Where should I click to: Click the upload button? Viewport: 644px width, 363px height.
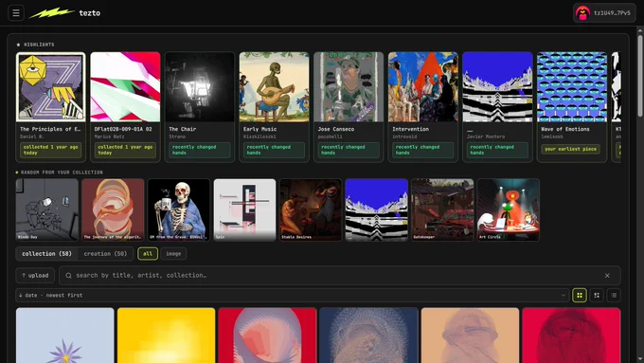click(35, 276)
